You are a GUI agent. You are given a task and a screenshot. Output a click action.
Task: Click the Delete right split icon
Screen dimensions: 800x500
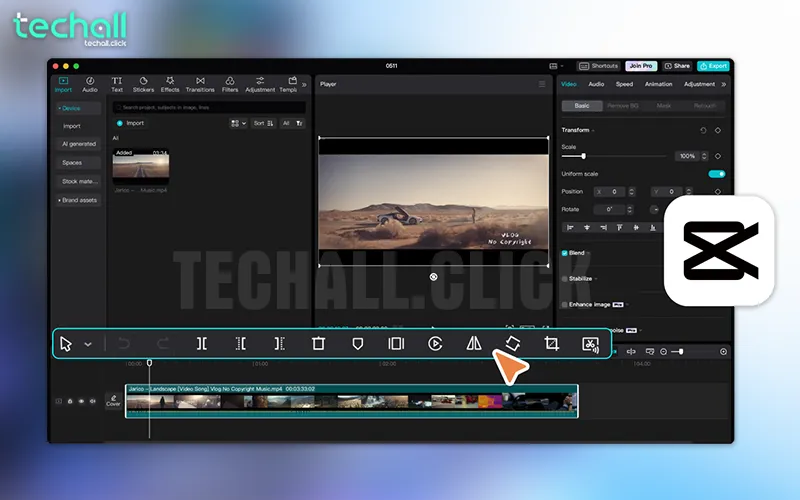coord(279,344)
